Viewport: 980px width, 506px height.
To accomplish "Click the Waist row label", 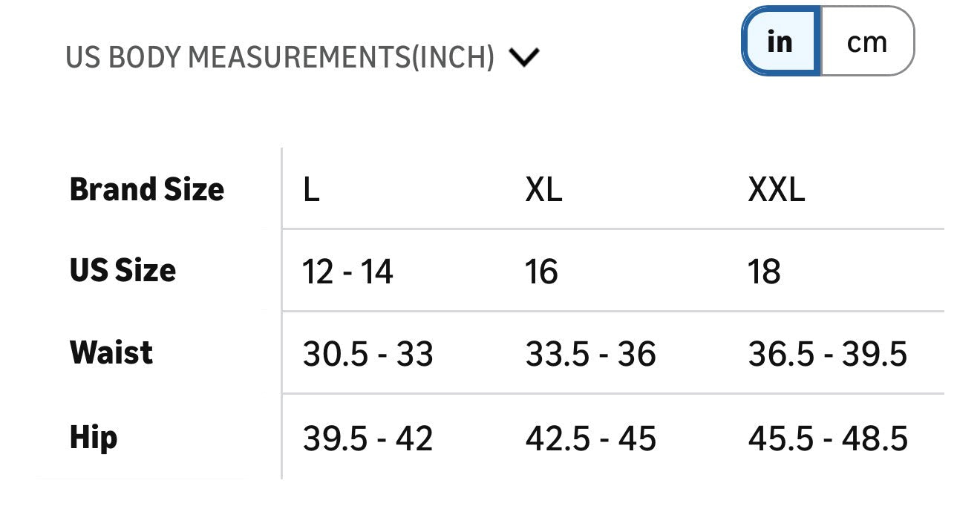I will point(111,352).
